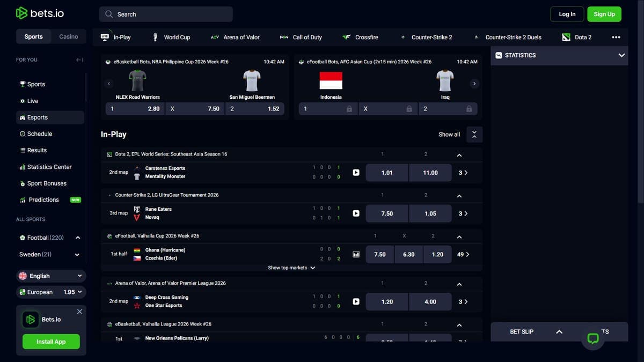Viewport: 644px width, 362px height.
Task: Open the World Cup tab
Action: 171,37
